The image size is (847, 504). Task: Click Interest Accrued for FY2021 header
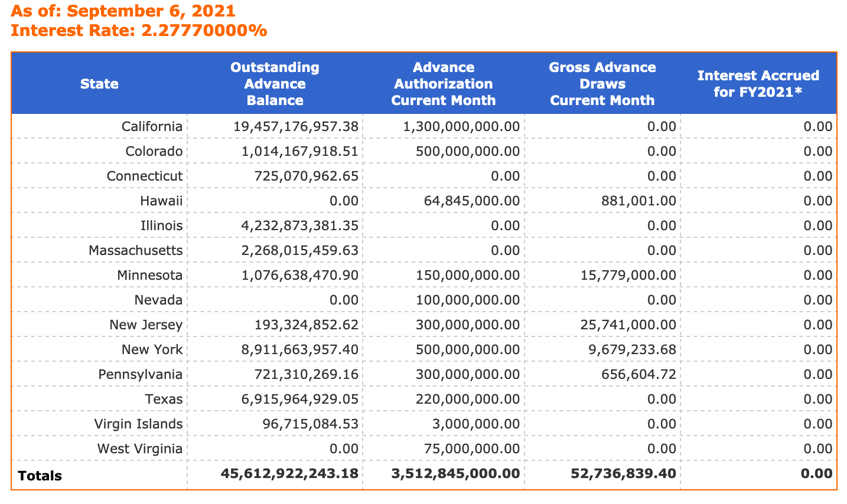coord(758,84)
